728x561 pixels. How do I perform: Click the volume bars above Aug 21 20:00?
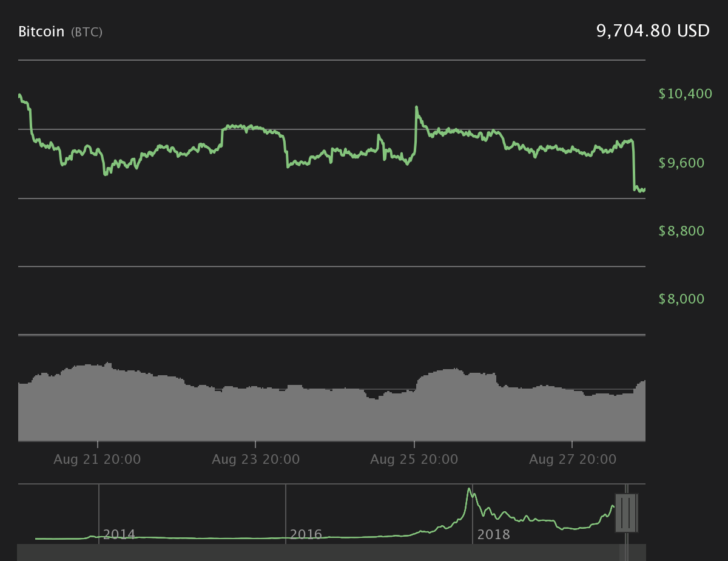(x=97, y=403)
